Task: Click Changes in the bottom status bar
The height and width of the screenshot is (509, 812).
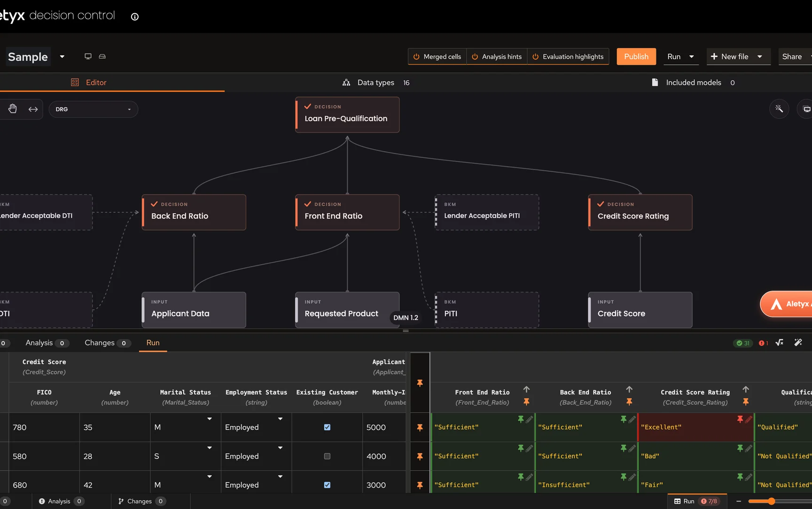Action: pyautogui.click(x=141, y=501)
